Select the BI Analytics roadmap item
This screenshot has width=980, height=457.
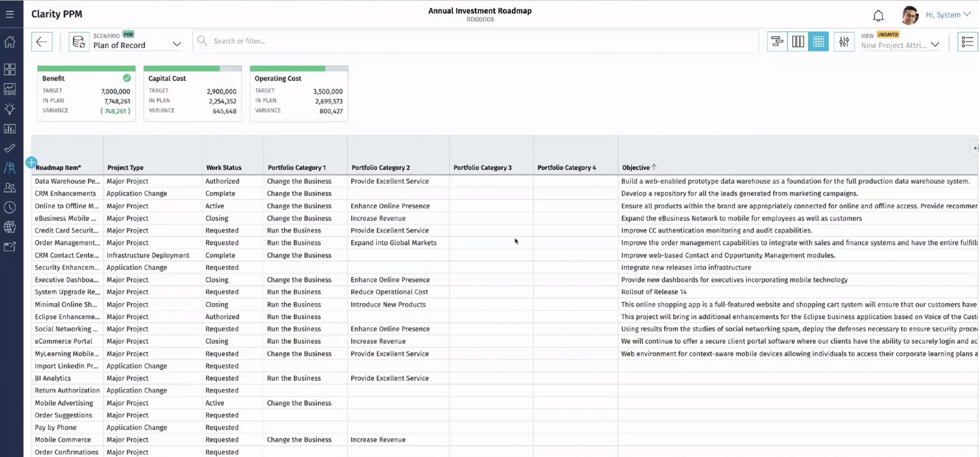click(53, 378)
